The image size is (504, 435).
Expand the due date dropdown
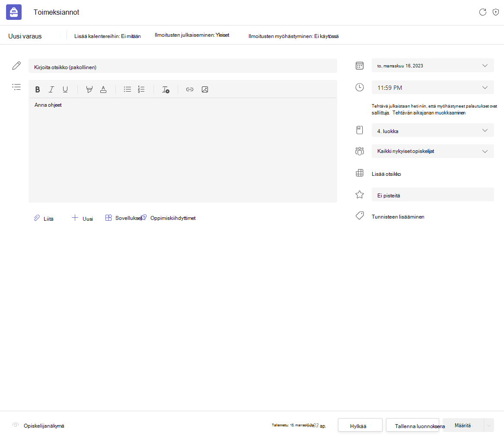(433, 66)
